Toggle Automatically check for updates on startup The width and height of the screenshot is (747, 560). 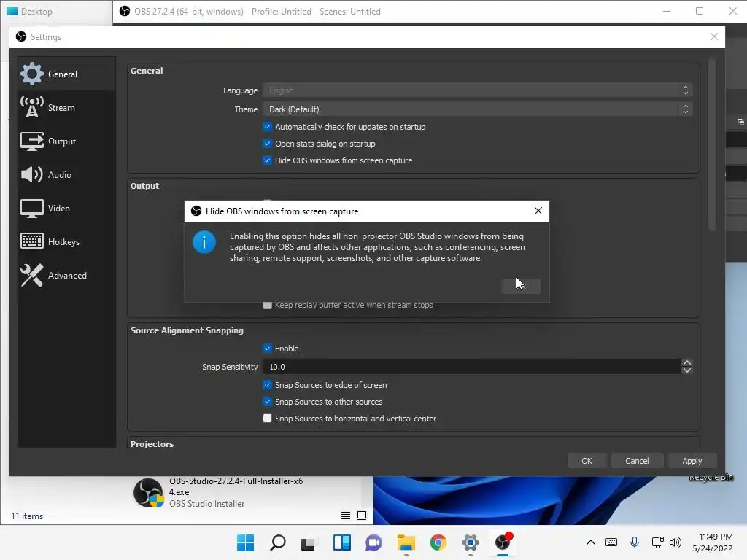(267, 127)
